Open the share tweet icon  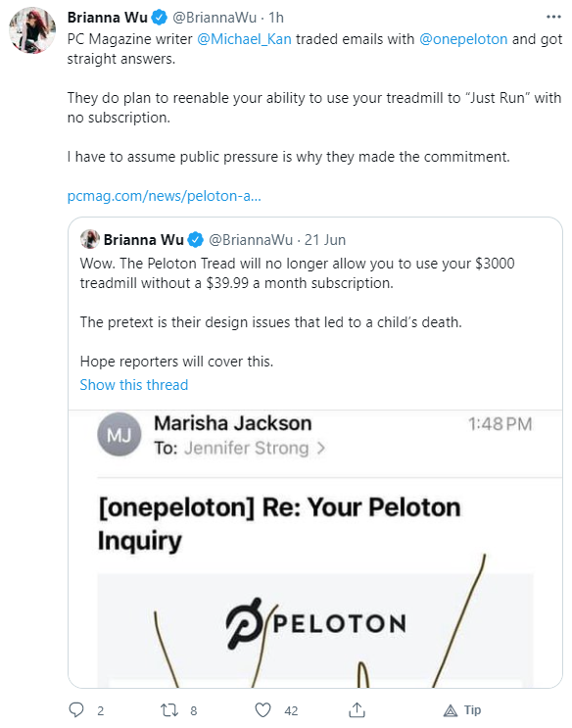(357, 710)
